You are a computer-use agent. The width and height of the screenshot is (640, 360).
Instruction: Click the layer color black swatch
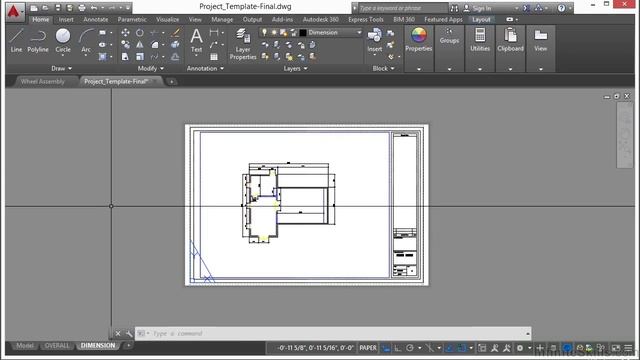303,32
